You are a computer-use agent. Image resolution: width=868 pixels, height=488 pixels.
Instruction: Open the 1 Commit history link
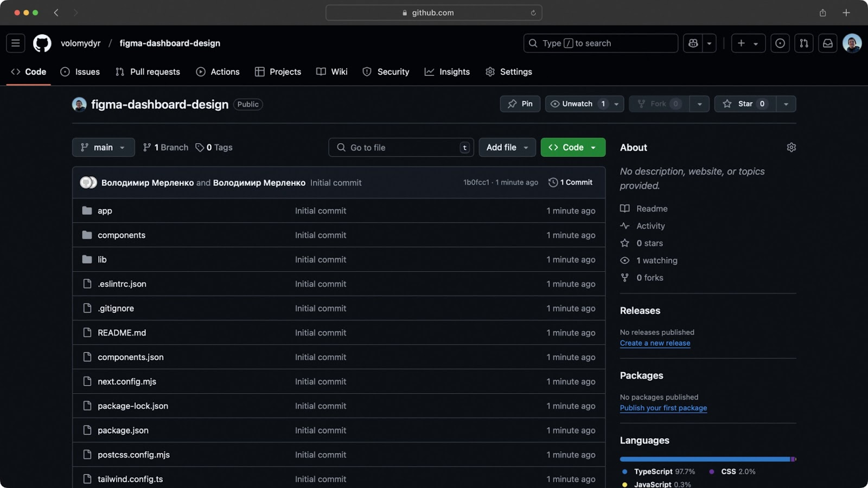point(571,183)
